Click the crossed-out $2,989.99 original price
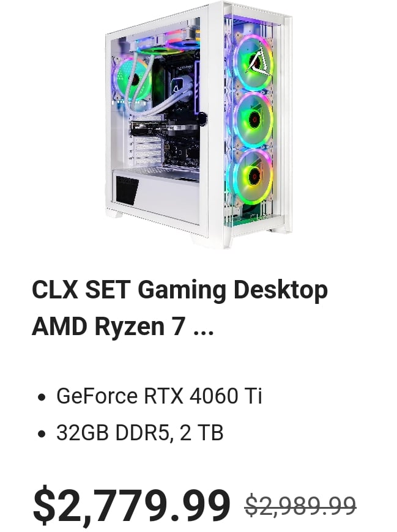The image size is (397, 532). (x=300, y=505)
